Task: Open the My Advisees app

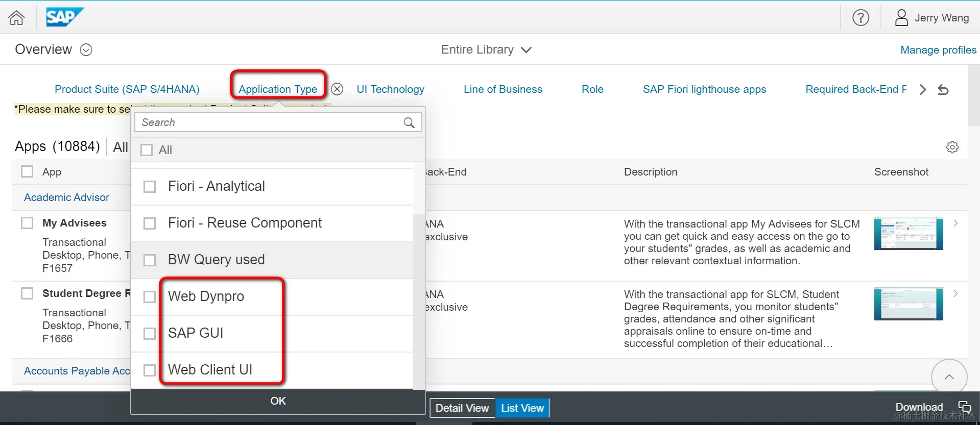Action: click(x=75, y=223)
